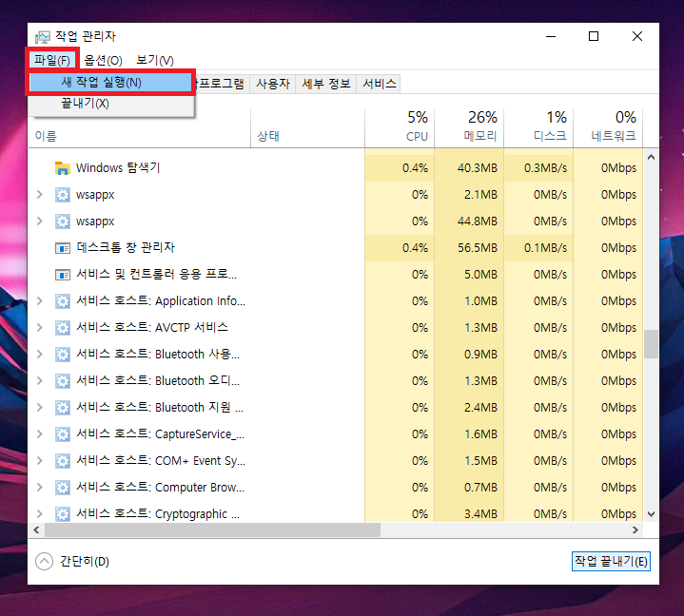The height and width of the screenshot is (616, 684).
Task: Click the 40.3MB memory value
Action: [478, 168]
